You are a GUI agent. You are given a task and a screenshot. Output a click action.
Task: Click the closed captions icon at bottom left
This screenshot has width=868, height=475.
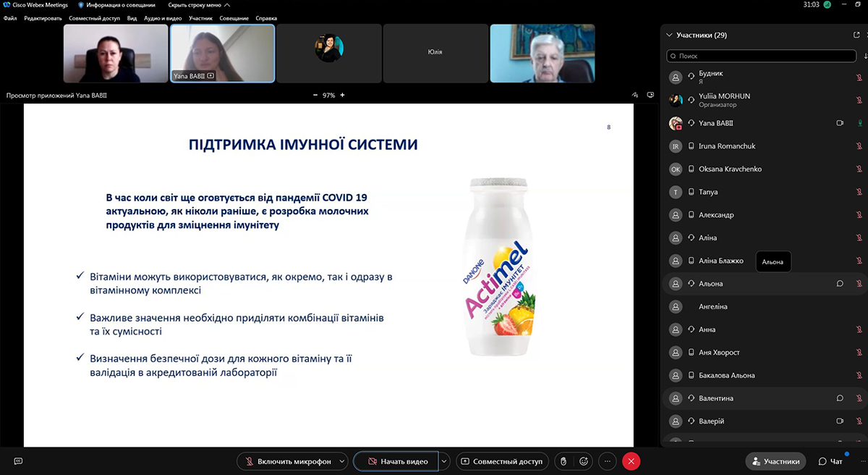(x=18, y=461)
